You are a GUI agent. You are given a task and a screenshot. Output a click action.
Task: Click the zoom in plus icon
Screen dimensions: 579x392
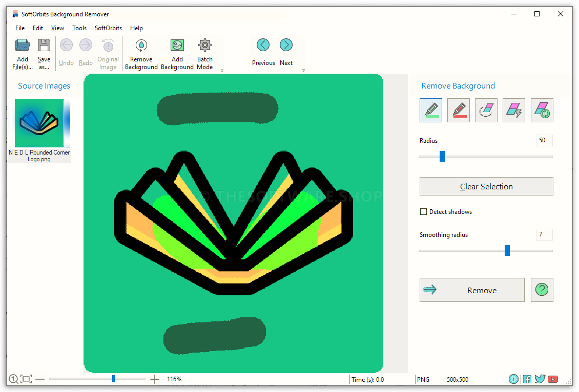(155, 379)
